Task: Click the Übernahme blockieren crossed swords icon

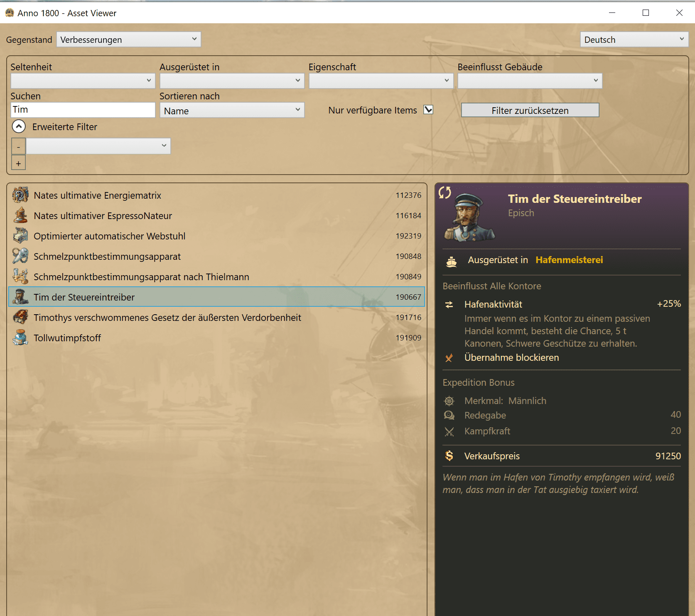Action: point(449,358)
